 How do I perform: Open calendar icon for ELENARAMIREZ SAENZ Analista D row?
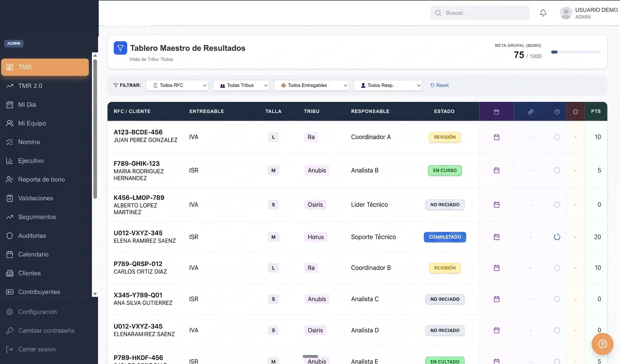point(497,330)
